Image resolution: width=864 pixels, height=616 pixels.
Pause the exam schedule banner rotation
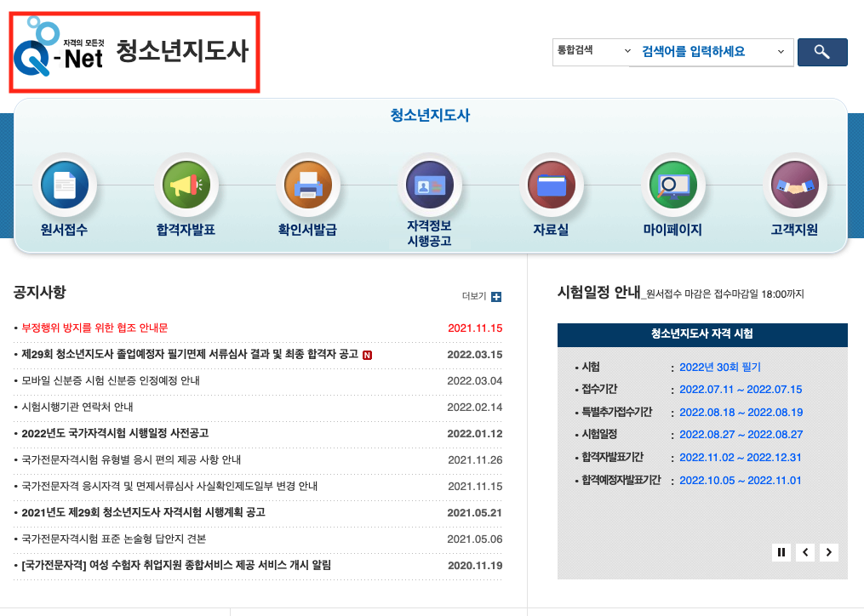tap(781, 552)
